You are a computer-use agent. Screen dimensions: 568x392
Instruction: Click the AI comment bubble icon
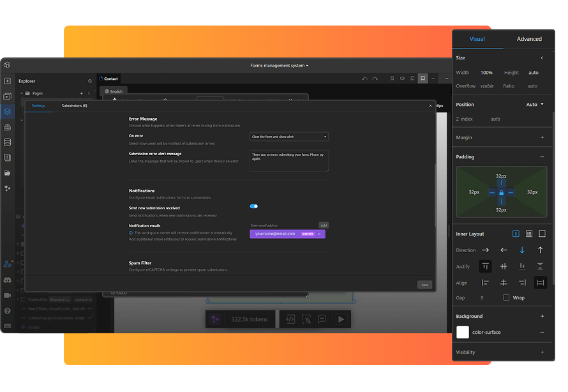322,319
